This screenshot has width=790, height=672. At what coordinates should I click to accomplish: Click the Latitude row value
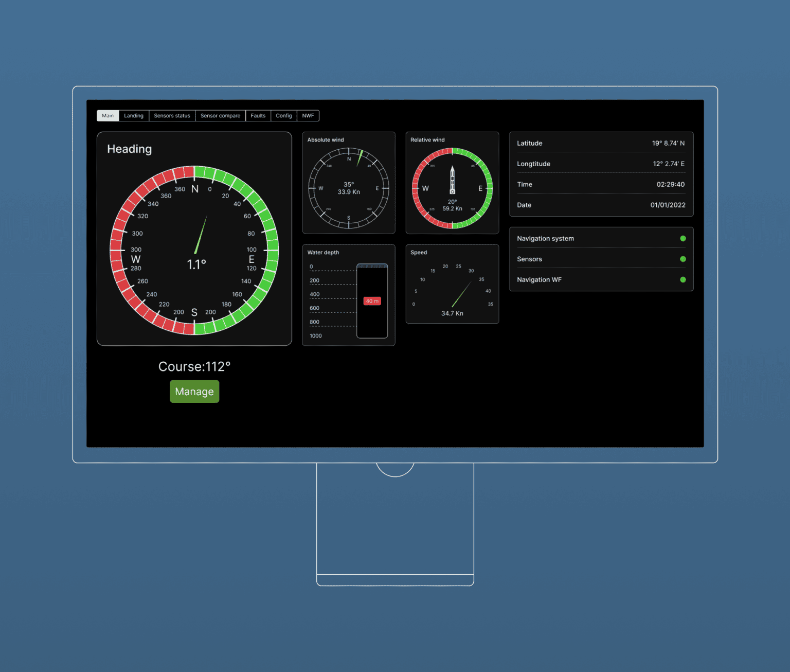[x=668, y=143]
